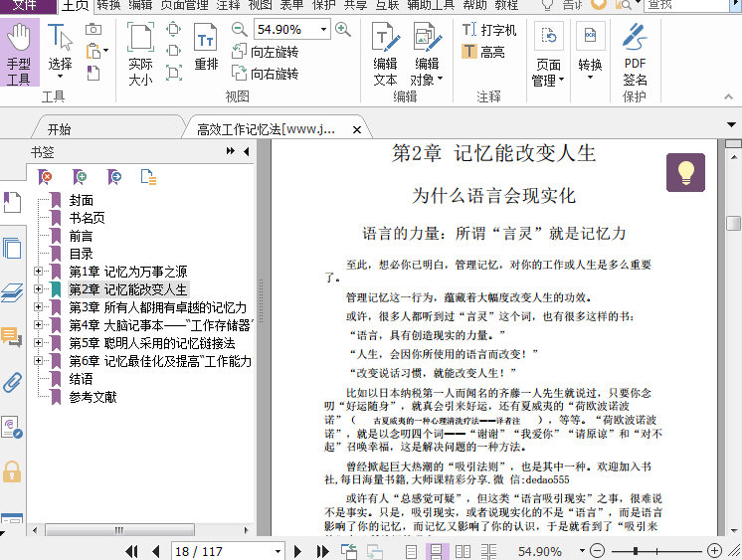Open the zoom percentage 54.90% dropdown in ribbon

pos(323,30)
